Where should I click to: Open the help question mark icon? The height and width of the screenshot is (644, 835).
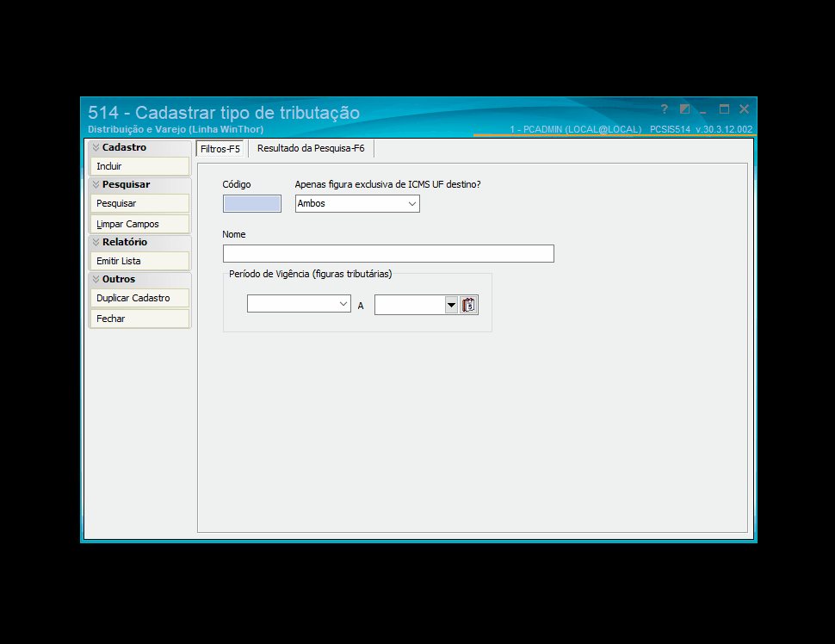point(664,109)
